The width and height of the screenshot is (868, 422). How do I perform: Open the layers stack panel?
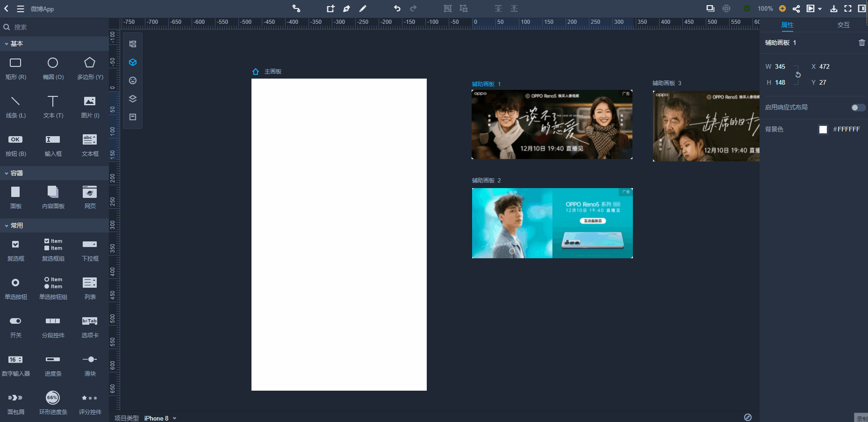pyautogui.click(x=133, y=99)
